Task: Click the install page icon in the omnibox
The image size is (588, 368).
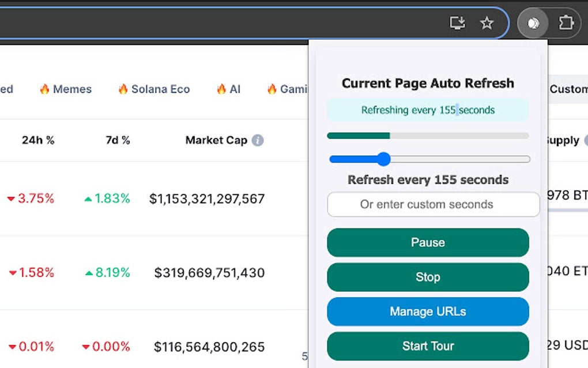Action: point(457,23)
